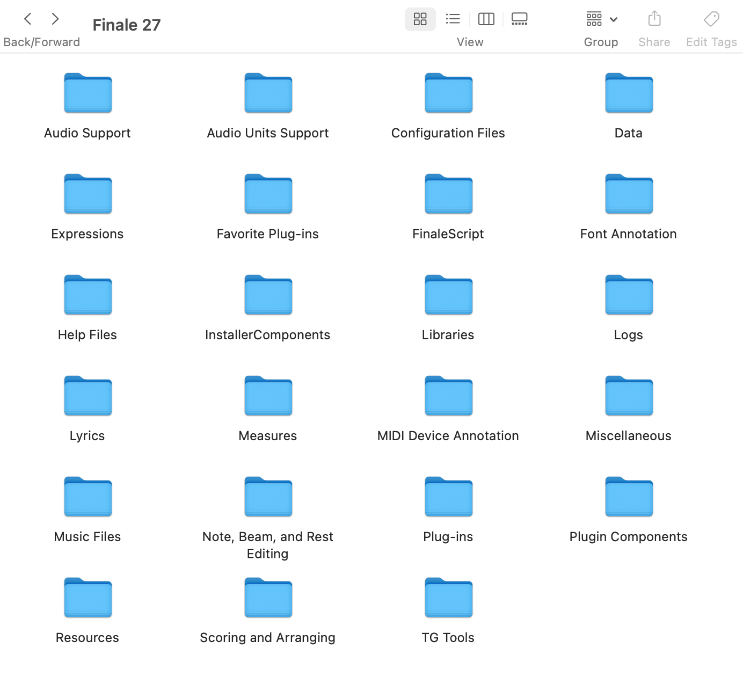
Task: Select the TG Tools folder
Action: (x=448, y=597)
